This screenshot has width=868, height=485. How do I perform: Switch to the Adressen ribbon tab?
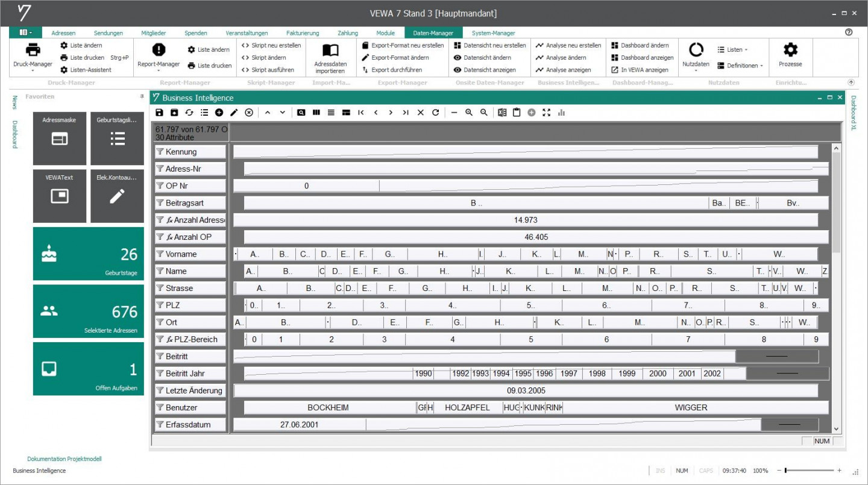[x=63, y=33]
